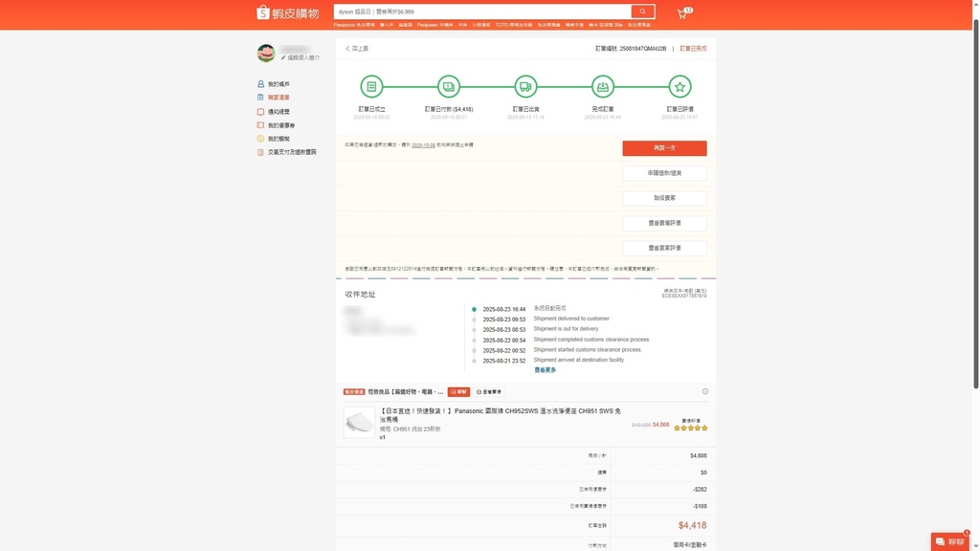Click the five-star product rating
Screen dimensions: 980x551
point(691,428)
